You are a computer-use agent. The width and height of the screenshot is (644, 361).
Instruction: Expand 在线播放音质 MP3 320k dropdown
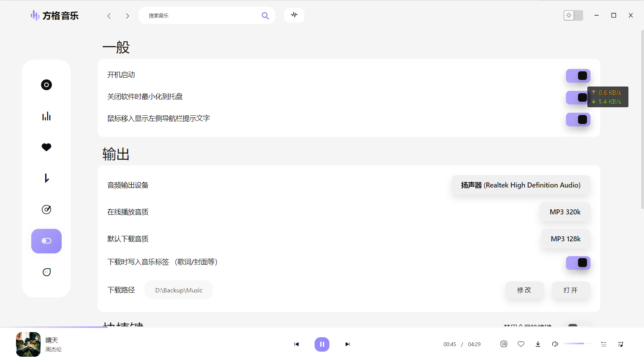[x=565, y=212]
